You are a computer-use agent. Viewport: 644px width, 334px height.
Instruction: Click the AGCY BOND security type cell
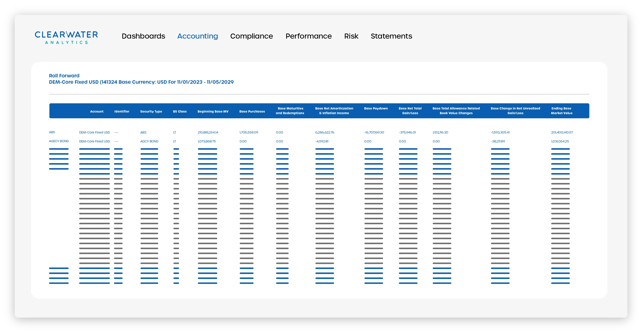(x=149, y=141)
